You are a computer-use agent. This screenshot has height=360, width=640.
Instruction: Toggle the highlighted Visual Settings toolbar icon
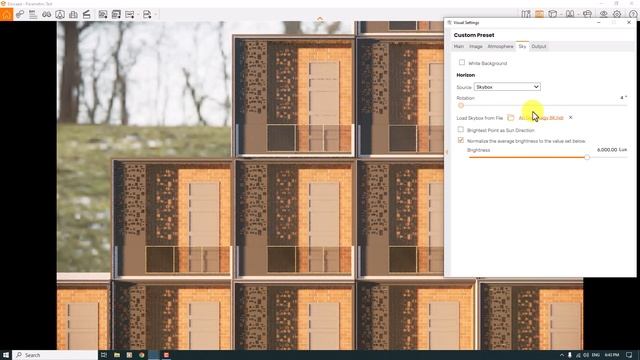point(539,14)
